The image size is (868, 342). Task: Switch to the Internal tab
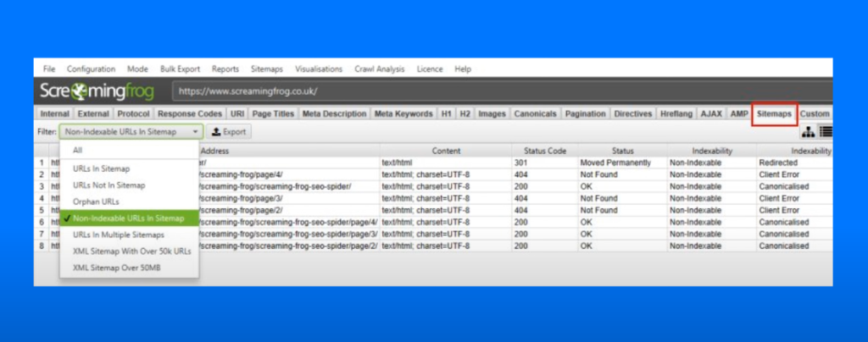point(55,113)
